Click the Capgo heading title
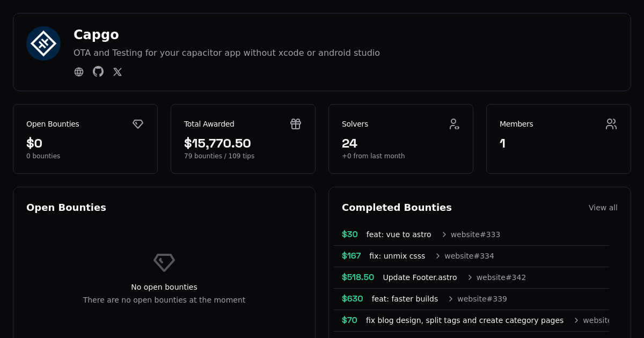This screenshot has height=338, width=644. pyautogui.click(x=96, y=35)
